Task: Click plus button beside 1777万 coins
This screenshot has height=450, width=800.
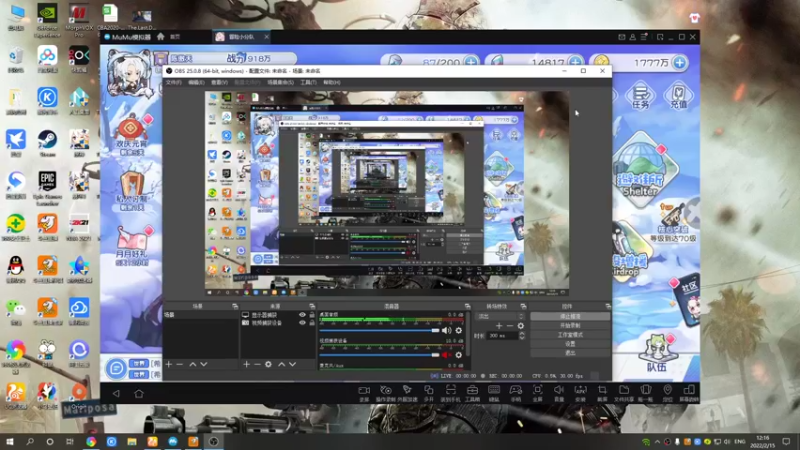Action: pyautogui.click(x=680, y=62)
